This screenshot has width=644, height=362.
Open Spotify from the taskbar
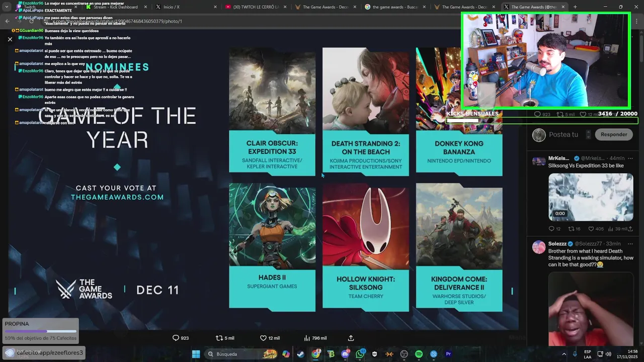pos(419,354)
